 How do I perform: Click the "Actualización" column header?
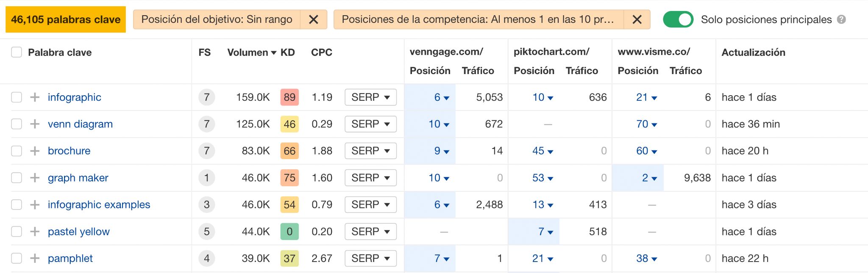pyautogui.click(x=753, y=52)
